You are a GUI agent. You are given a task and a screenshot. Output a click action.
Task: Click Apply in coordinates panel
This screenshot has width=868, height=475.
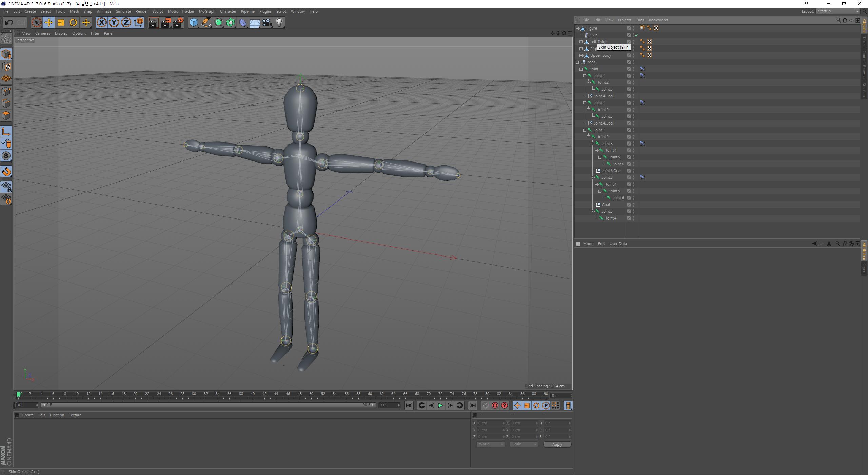click(x=557, y=444)
